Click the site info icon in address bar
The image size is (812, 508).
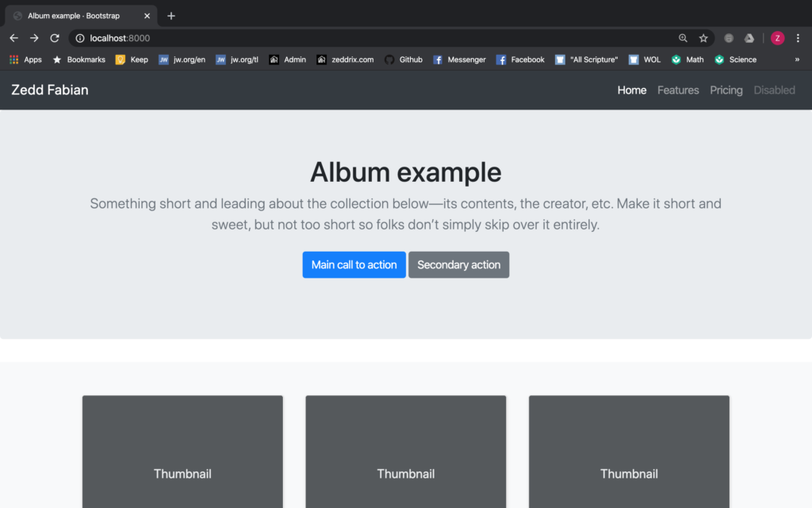(80, 38)
